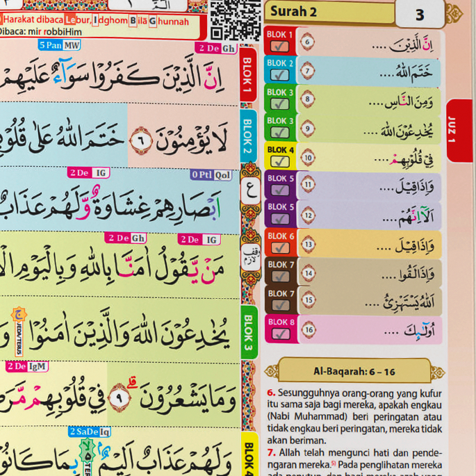476x476 pixels.
Task: Click the QR code at the top
Action: point(235,19)
